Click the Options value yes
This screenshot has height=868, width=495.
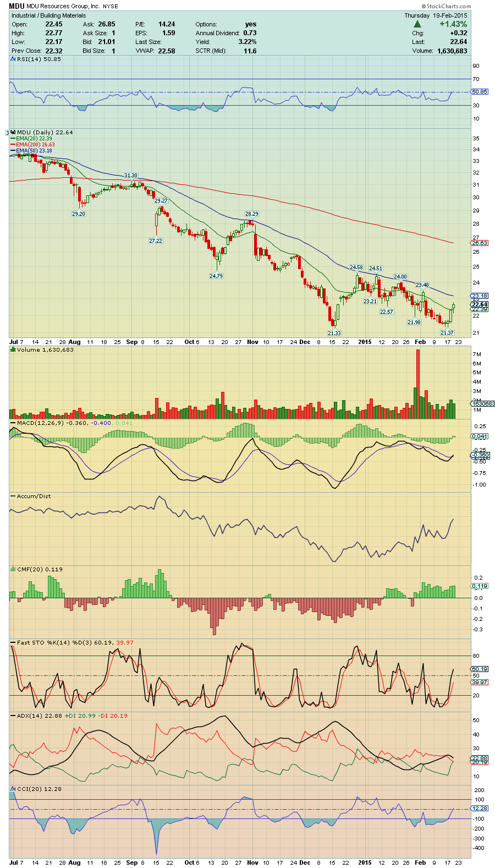[x=251, y=24]
